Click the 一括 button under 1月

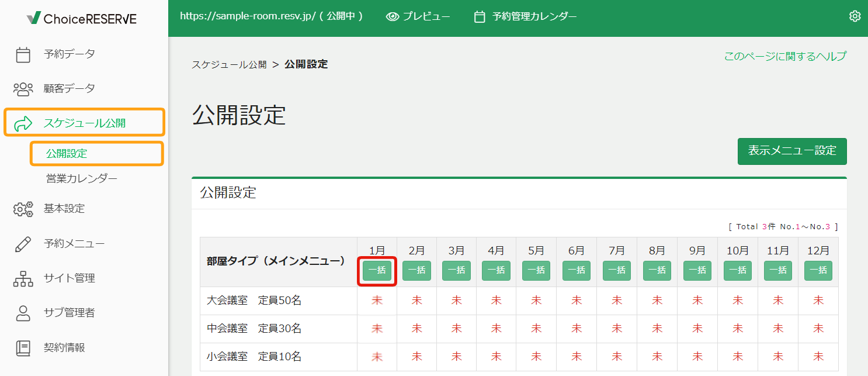[377, 271]
